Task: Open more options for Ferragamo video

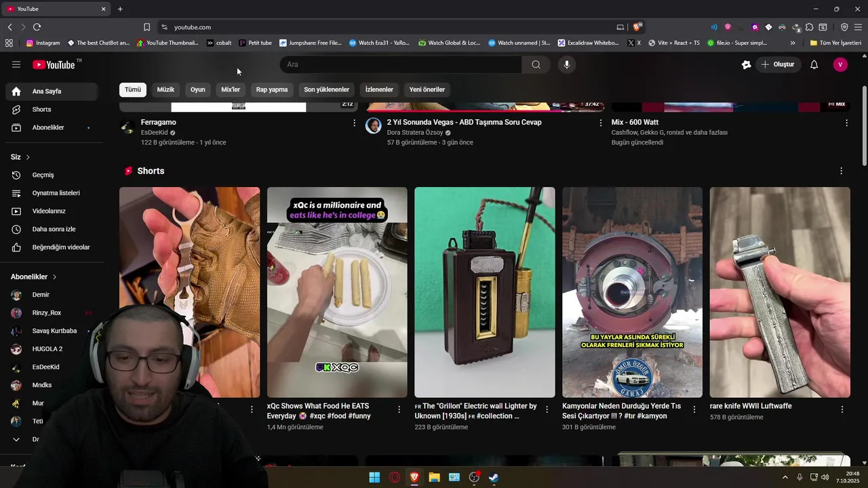Action: tap(354, 123)
